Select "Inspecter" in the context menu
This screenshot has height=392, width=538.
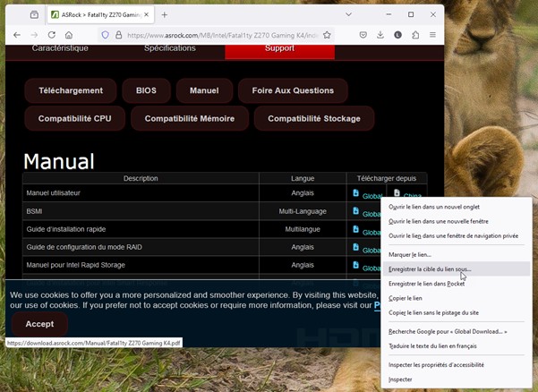coord(400,379)
